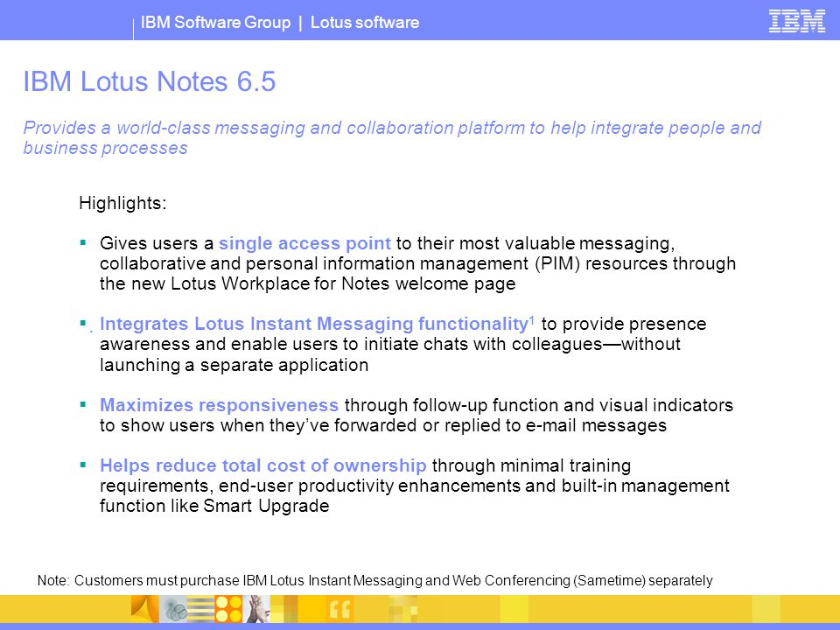840x630 pixels.
Task: Click the gray cell spheres tile in footer
Action: [x=173, y=609]
